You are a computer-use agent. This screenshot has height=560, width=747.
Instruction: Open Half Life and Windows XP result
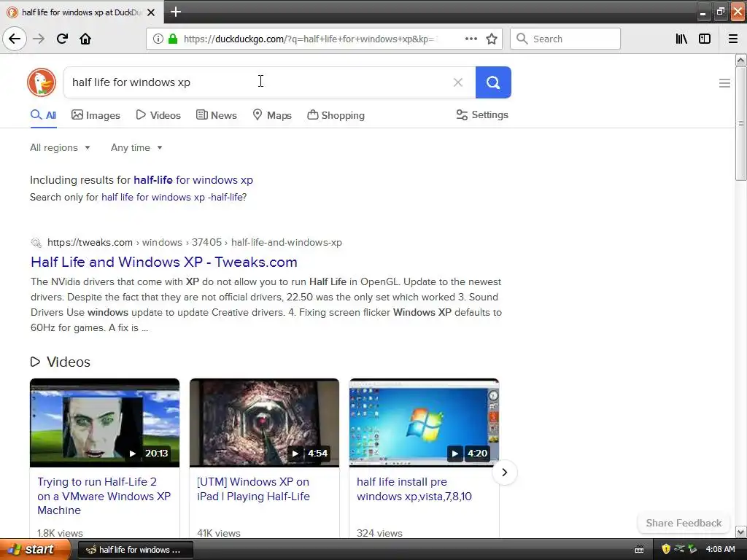pos(164,262)
